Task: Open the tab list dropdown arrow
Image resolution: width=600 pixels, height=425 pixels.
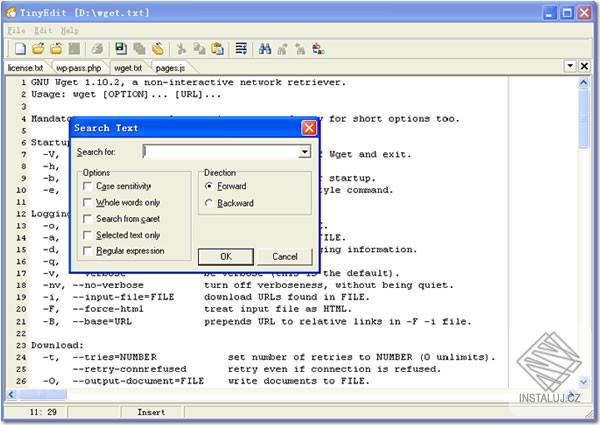Action: click(570, 66)
